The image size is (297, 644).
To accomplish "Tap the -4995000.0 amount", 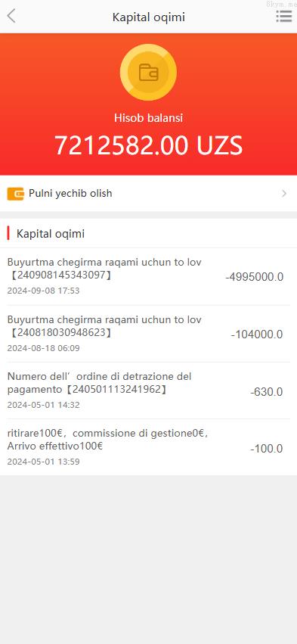I will tap(255, 277).
